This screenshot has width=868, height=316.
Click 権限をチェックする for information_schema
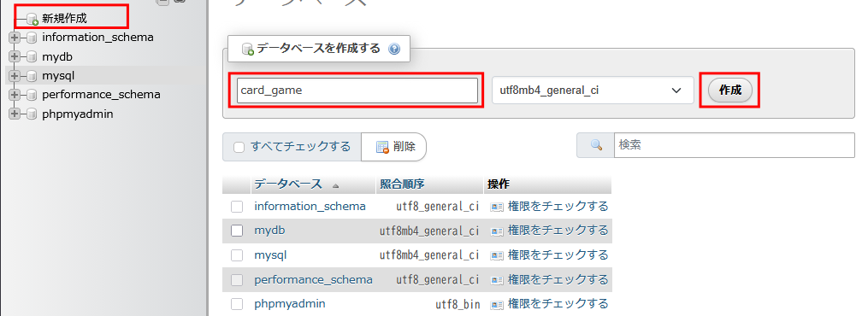558,206
